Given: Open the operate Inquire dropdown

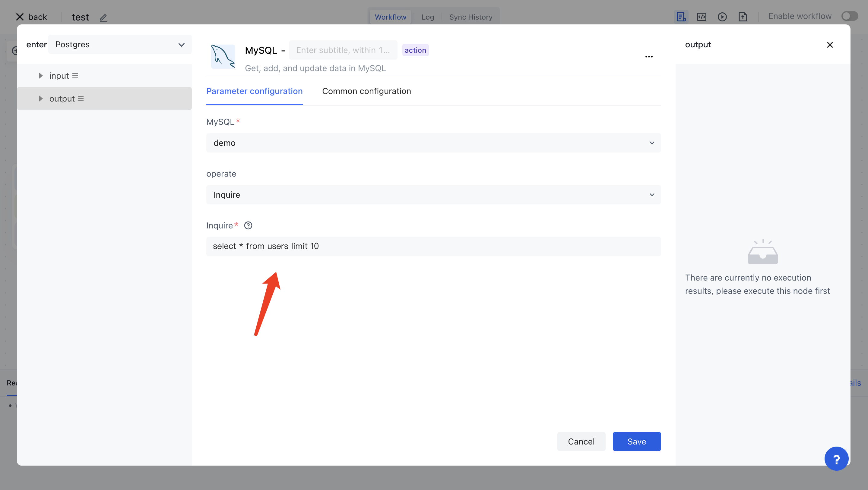Looking at the screenshot, I should pos(433,195).
